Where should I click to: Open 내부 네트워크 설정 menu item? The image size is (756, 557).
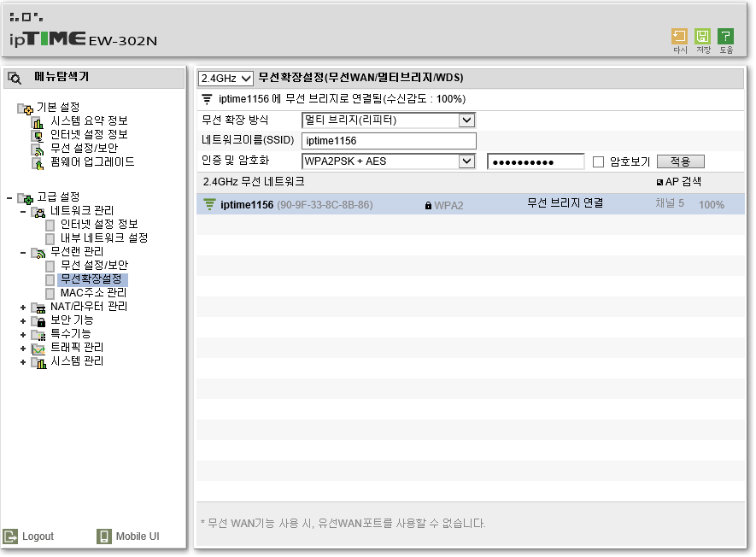pos(104,238)
